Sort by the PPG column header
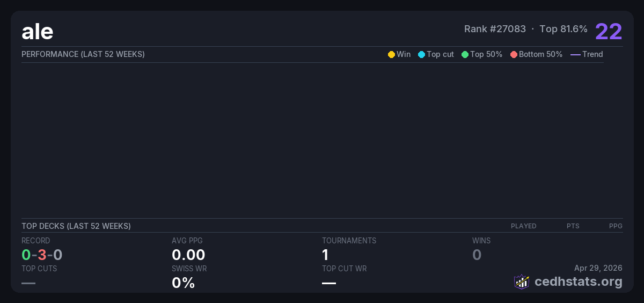644x303 pixels. [616, 226]
